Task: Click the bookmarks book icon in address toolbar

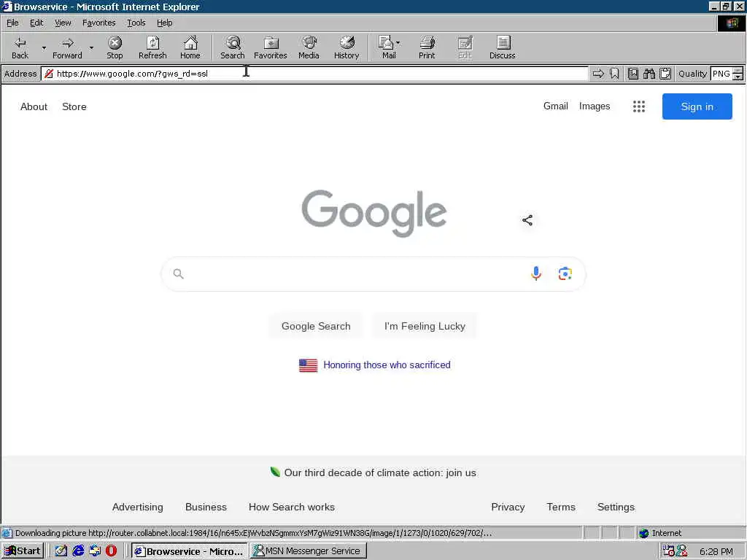Action: [632, 74]
